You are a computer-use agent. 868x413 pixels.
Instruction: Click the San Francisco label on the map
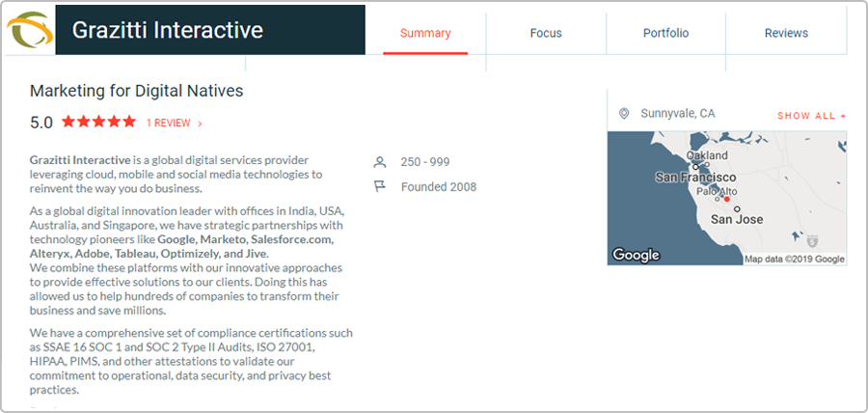[x=695, y=178]
